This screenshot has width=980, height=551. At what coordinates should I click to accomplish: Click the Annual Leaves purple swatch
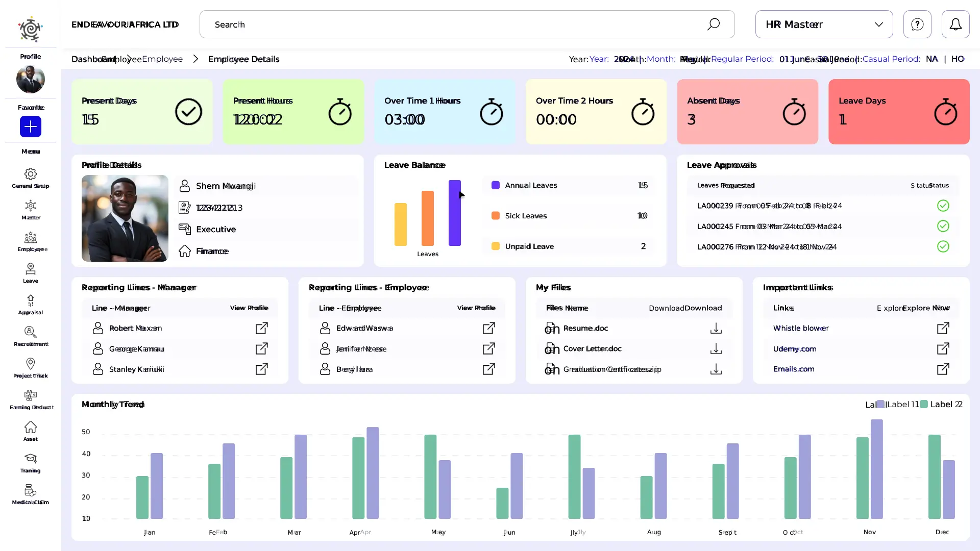[495, 185]
